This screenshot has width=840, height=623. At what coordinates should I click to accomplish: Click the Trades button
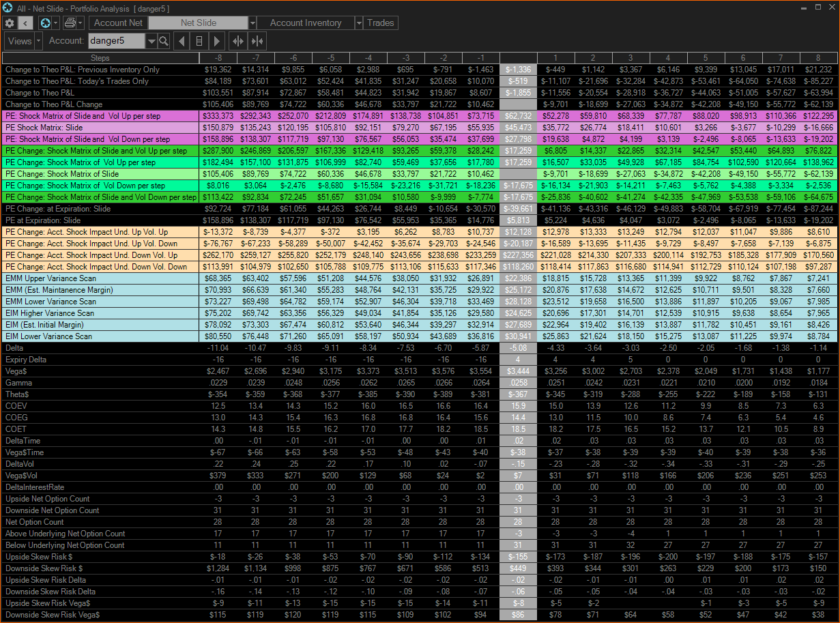pyautogui.click(x=381, y=23)
